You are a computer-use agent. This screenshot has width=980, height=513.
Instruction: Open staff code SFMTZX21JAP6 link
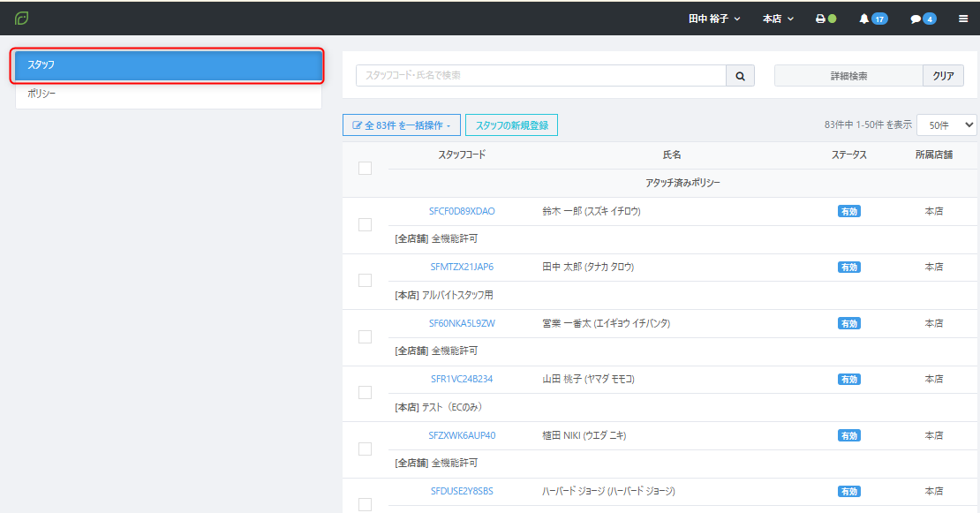(462, 267)
